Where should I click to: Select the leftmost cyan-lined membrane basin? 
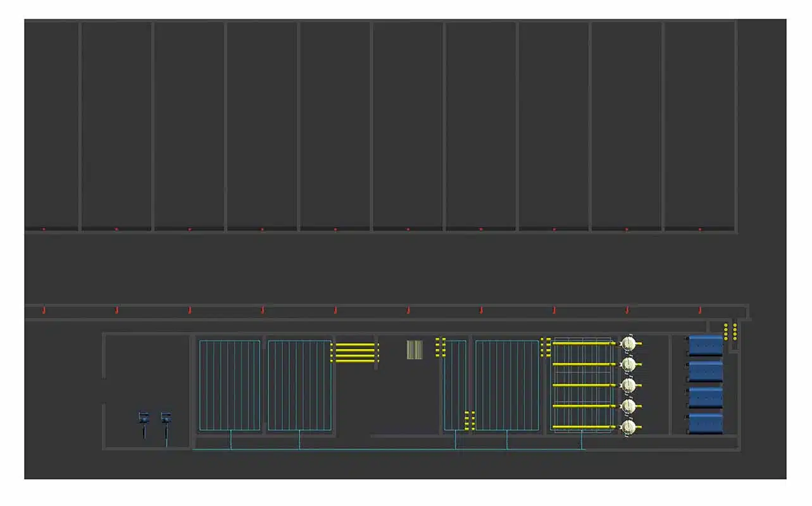230,385
